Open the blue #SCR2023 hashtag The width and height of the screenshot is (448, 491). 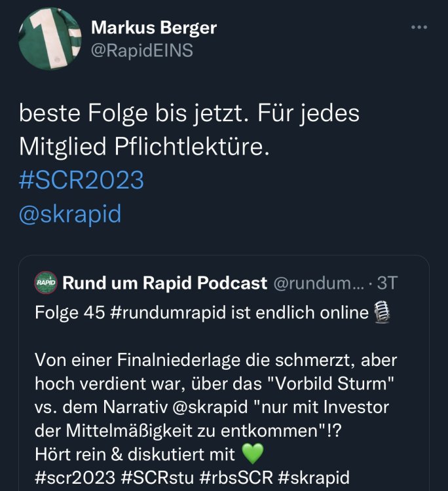point(81,180)
